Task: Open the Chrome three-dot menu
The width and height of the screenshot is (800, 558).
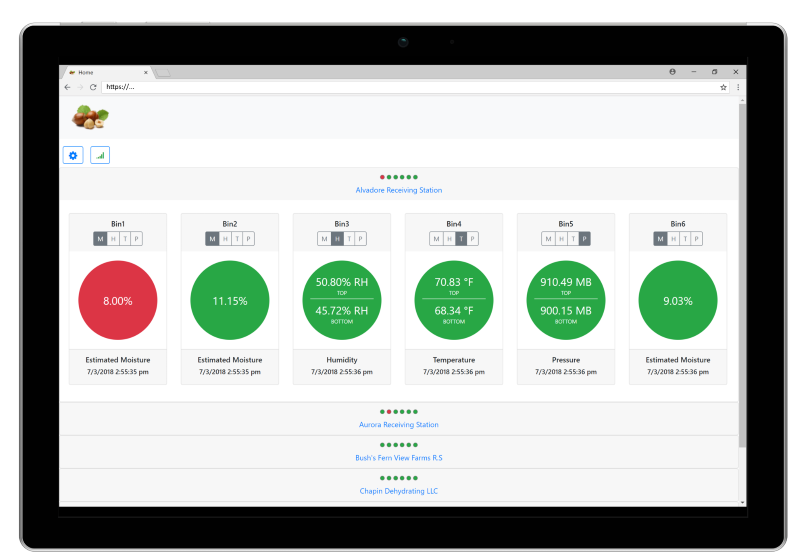Action: click(738, 87)
